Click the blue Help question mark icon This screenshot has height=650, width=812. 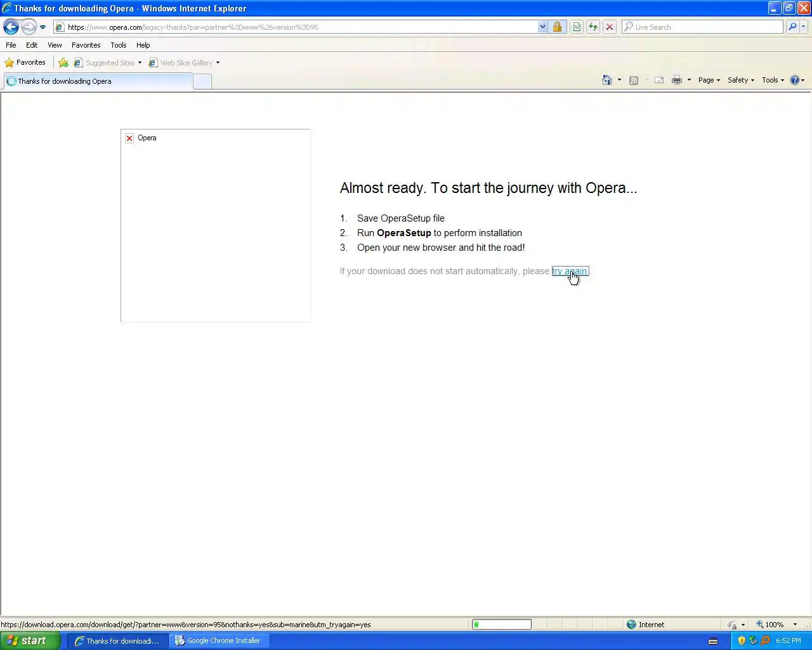click(795, 80)
